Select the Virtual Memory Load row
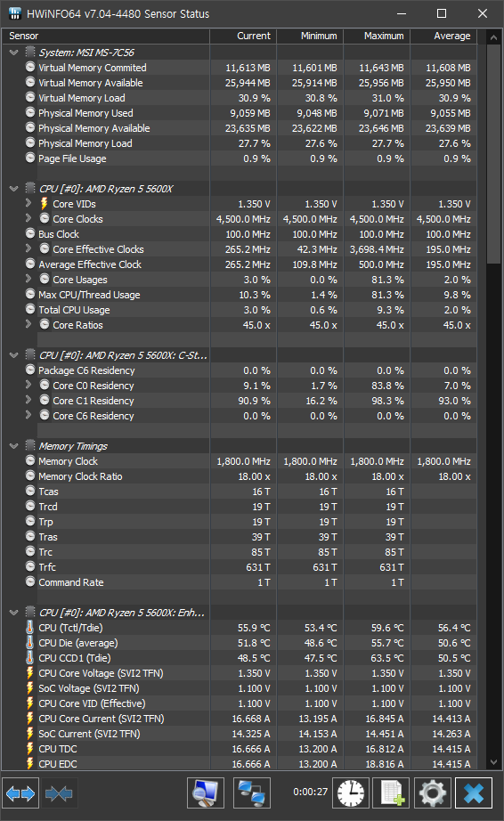Screen dimensions: 504x821 coord(240,97)
